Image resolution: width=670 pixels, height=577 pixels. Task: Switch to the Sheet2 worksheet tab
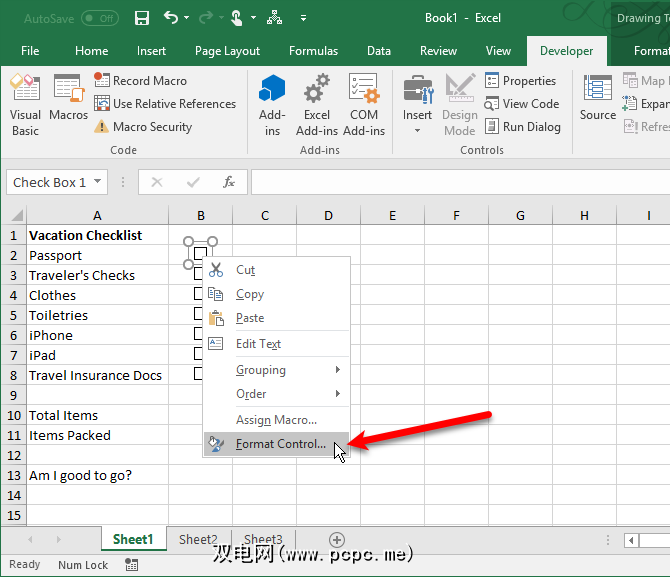[198, 539]
